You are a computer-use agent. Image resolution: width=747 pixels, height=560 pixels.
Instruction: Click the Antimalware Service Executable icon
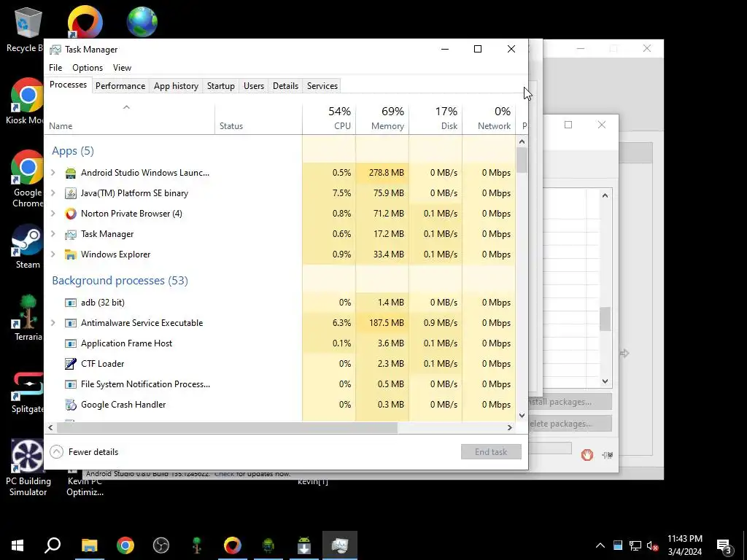(71, 323)
